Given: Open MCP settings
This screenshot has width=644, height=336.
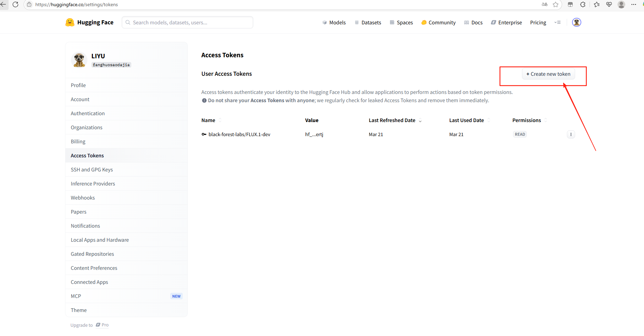Looking at the screenshot, I should click(x=126, y=296).
